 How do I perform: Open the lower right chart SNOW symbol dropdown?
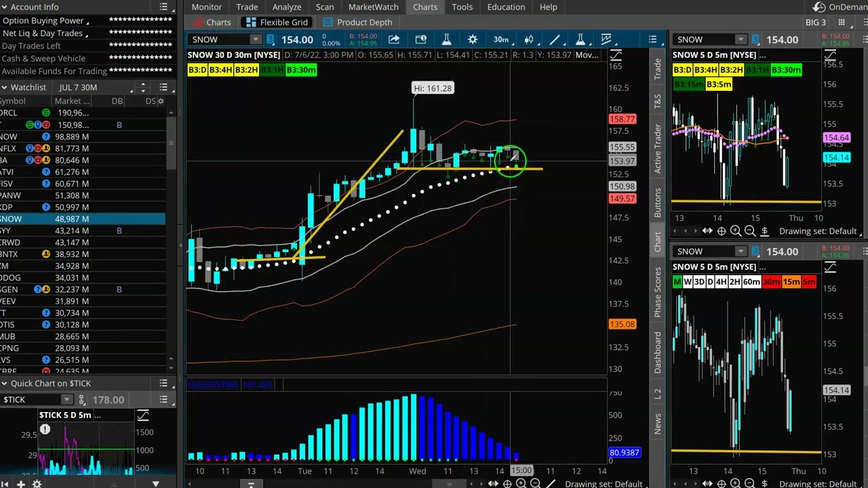click(741, 251)
